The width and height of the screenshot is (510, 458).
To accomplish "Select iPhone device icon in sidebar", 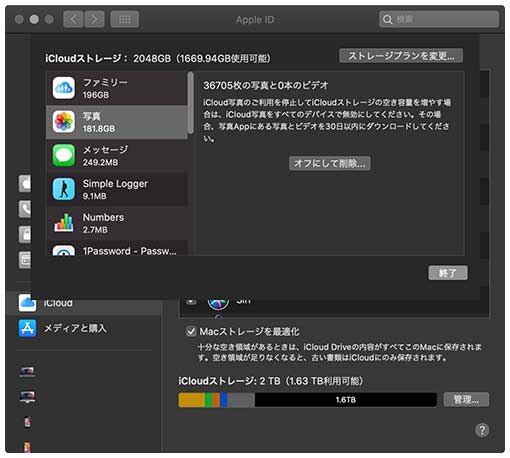I will pos(27,422).
